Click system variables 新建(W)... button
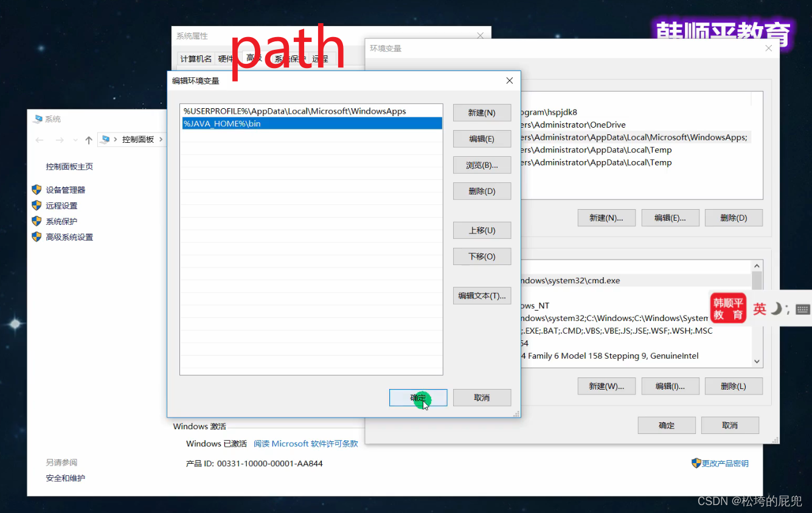Screen dimensions: 812x513 point(606,386)
